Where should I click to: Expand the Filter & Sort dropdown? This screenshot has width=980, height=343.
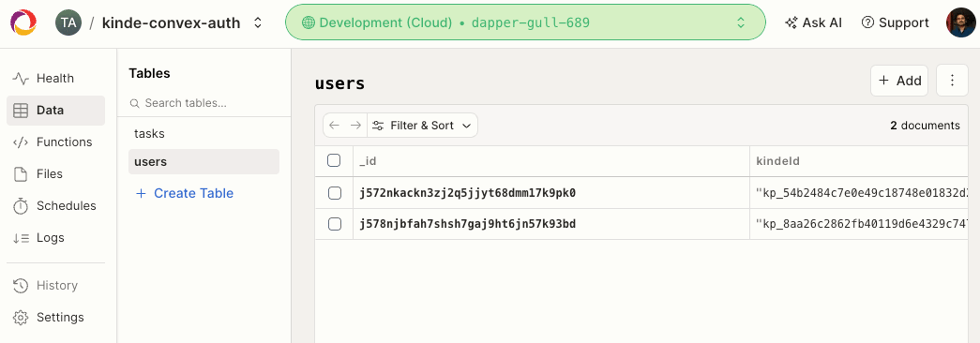click(422, 125)
